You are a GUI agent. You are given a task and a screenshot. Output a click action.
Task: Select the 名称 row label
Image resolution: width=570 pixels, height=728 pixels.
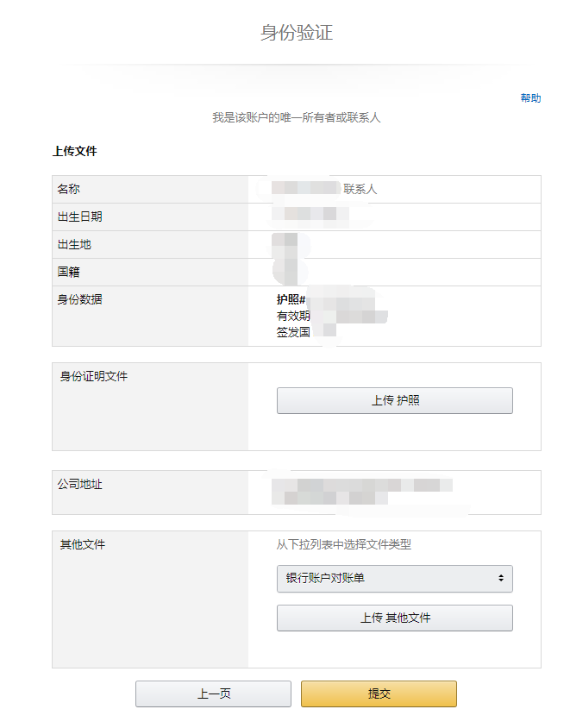pos(69,190)
